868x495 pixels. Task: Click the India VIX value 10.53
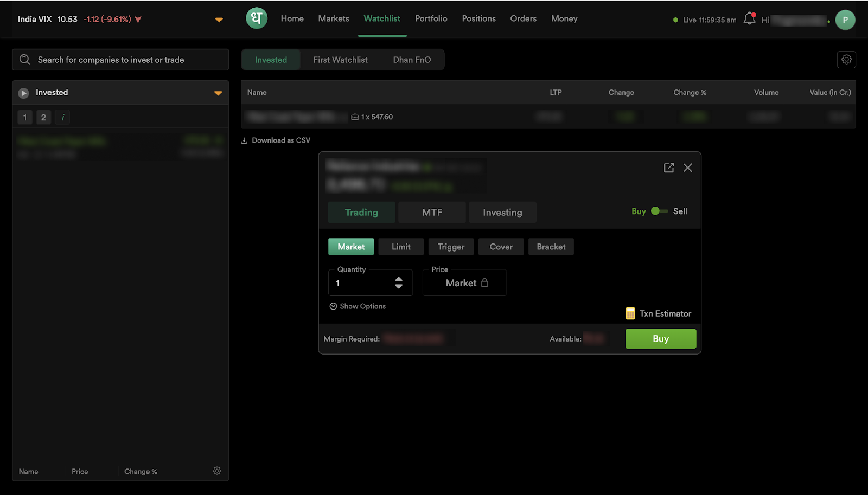(x=68, y=20)
